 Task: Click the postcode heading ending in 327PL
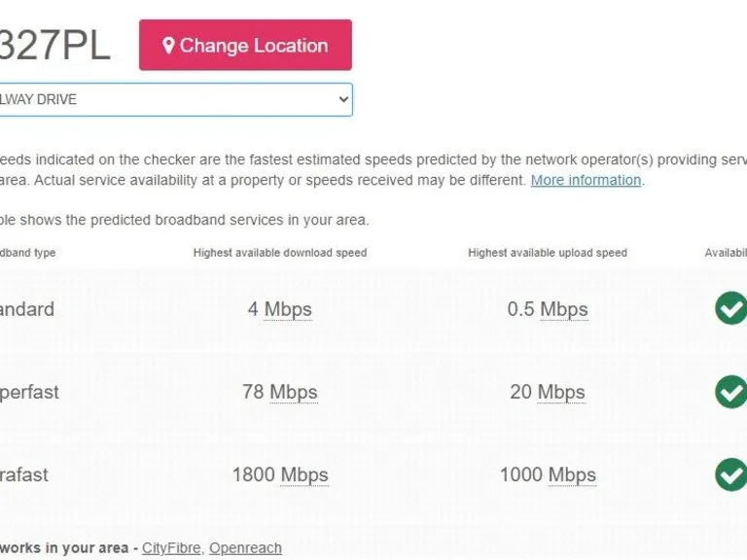54,46
